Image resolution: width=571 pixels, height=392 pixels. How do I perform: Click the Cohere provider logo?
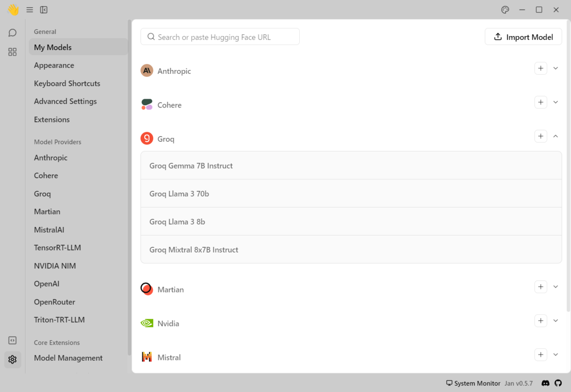[147, 105]
